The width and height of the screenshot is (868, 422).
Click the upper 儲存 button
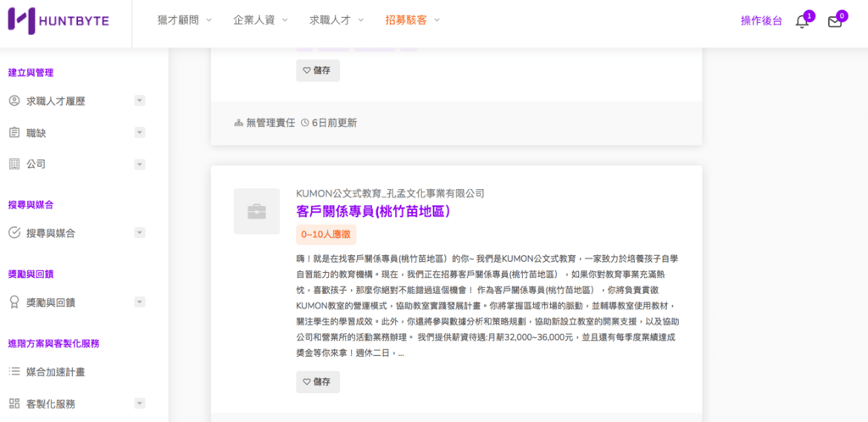[318, 70]
